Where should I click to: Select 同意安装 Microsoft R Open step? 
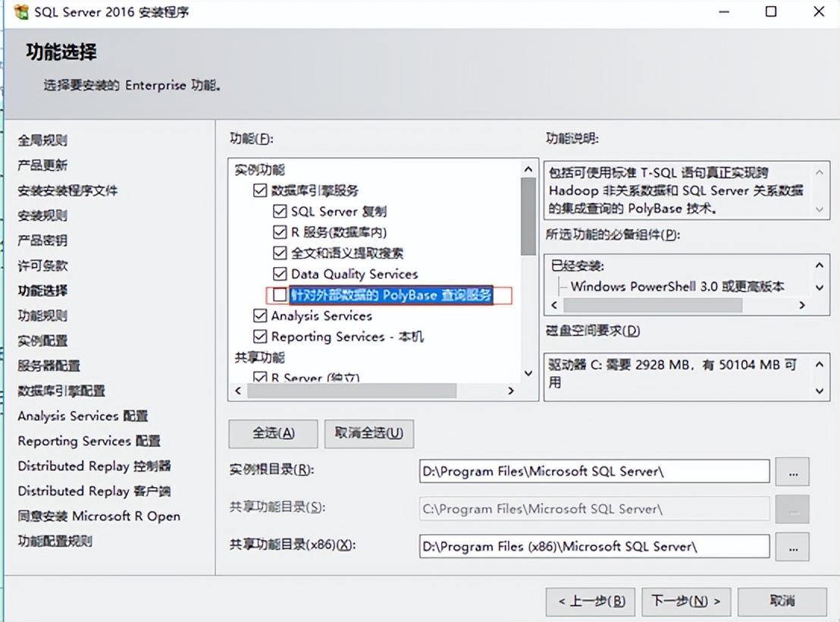coord(99,517)
